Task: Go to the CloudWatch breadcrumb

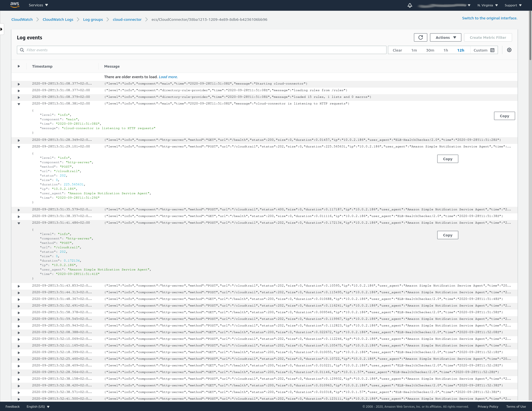Action: tap(22, 19)
